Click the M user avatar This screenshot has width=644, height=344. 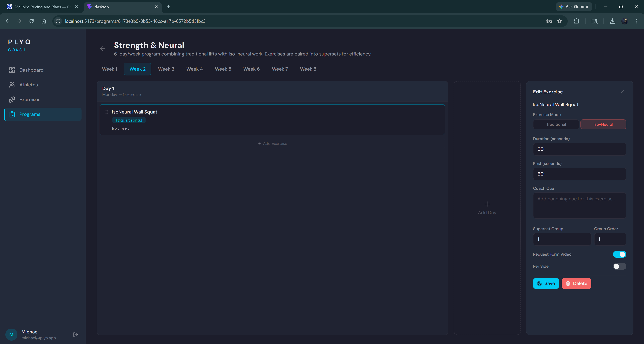tap(11, 334)
